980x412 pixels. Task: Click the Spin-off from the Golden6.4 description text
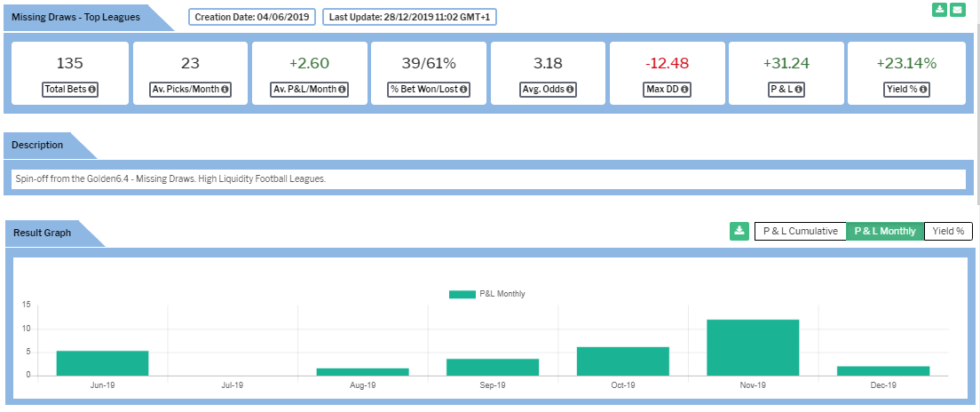[170, 178]
